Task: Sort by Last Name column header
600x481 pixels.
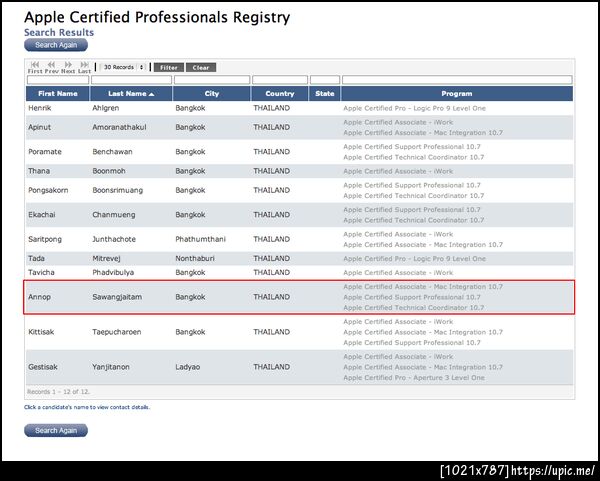Action: (131, 94)
